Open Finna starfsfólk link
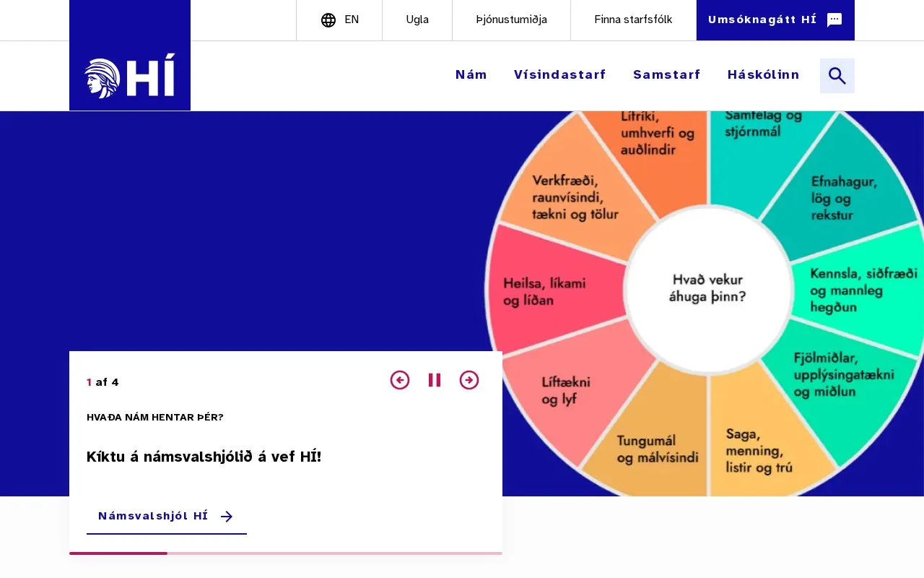The width and height of the screenshot is (924, 578). pyautogui.click(x=633, y=20)
